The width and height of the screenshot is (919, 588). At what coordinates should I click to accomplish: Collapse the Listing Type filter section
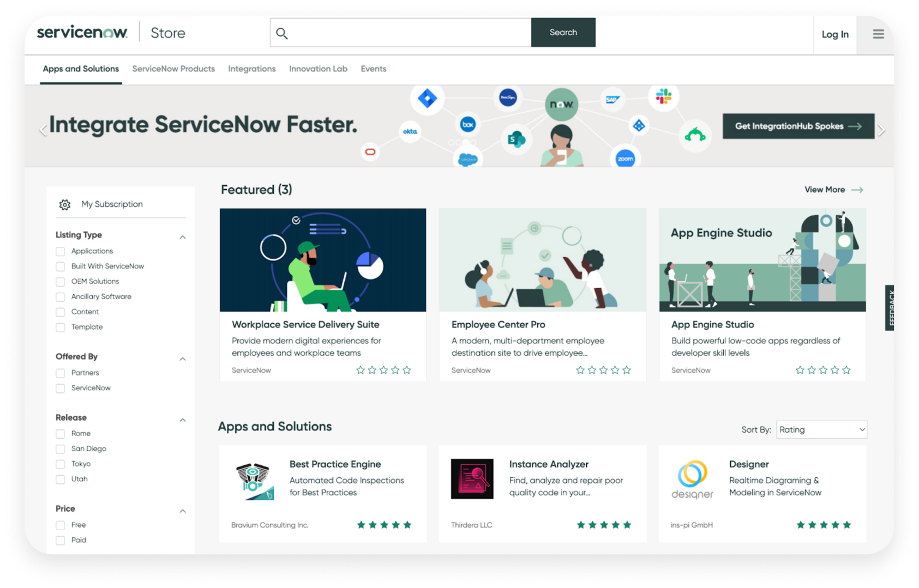(183, 237)
